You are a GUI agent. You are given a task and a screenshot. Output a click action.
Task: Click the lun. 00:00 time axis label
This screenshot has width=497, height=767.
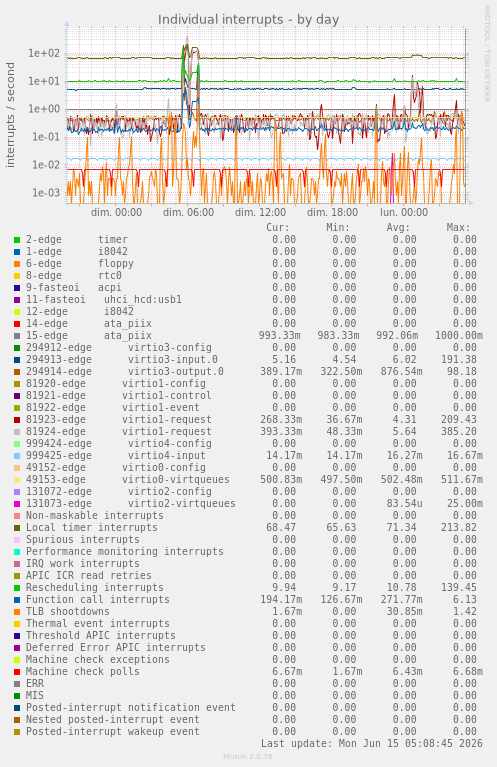tap(404, 212)
